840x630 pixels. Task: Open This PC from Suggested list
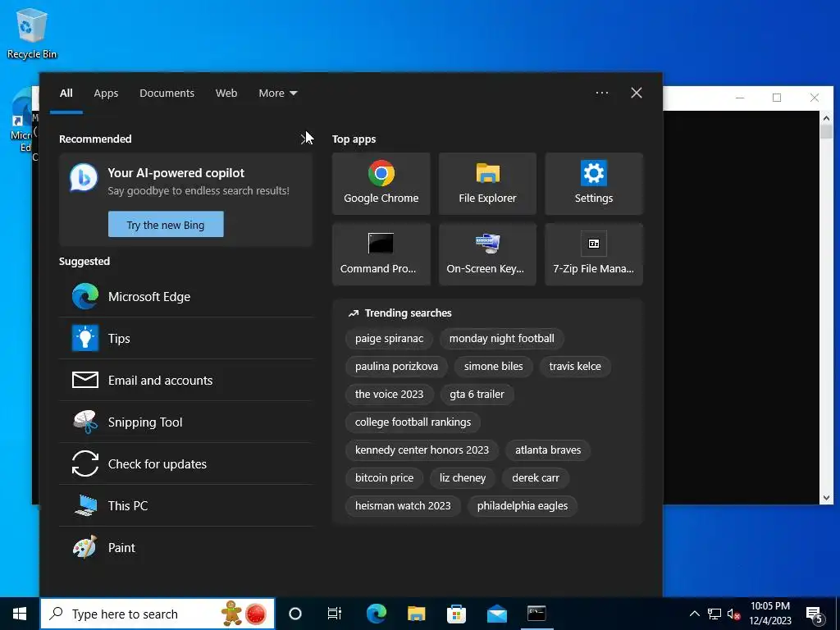tap(186, 505)
